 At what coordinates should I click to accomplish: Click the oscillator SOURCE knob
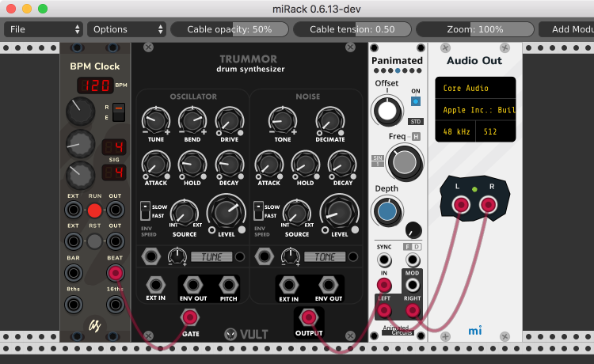coord(184,214)
